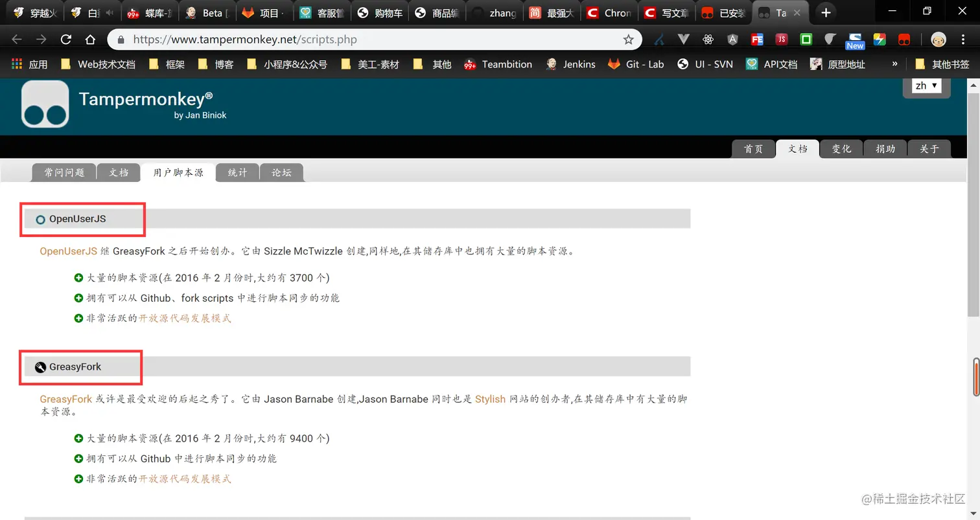Open the green square extension icon

[x=806, y=40]
